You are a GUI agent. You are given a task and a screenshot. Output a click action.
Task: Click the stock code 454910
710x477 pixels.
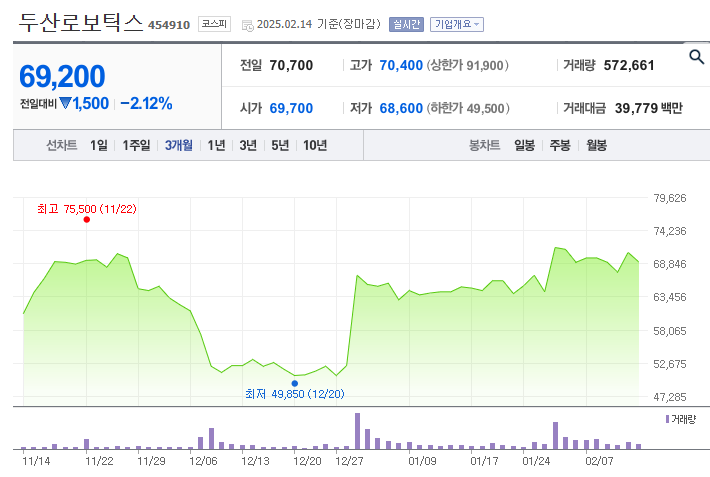[169, 25]
